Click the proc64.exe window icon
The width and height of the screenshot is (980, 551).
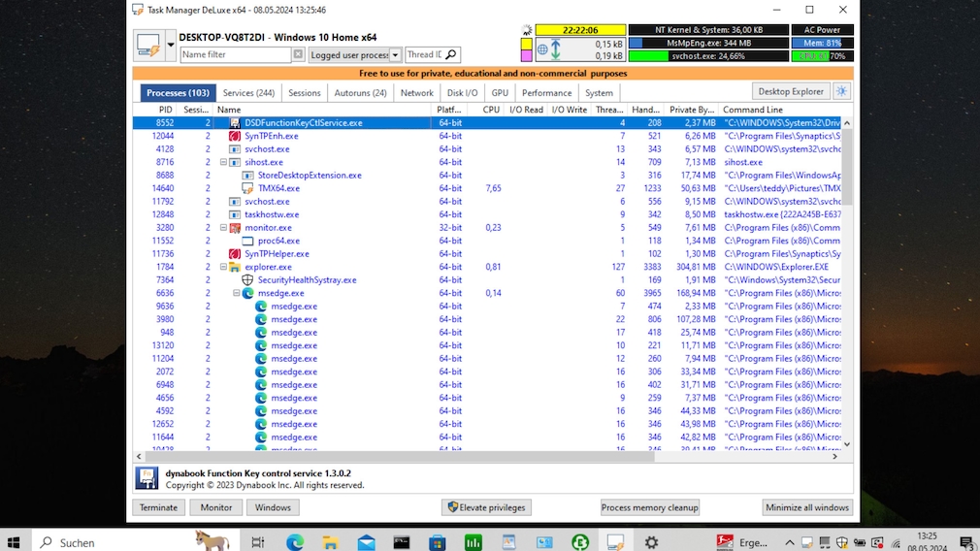pyautogui.click(x=248, y=242)
